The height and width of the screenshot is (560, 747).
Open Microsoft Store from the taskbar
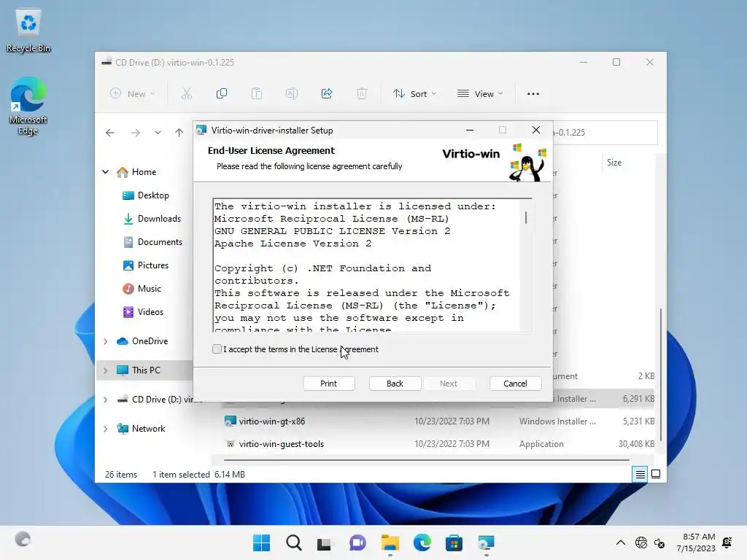[x=454, y=542]
